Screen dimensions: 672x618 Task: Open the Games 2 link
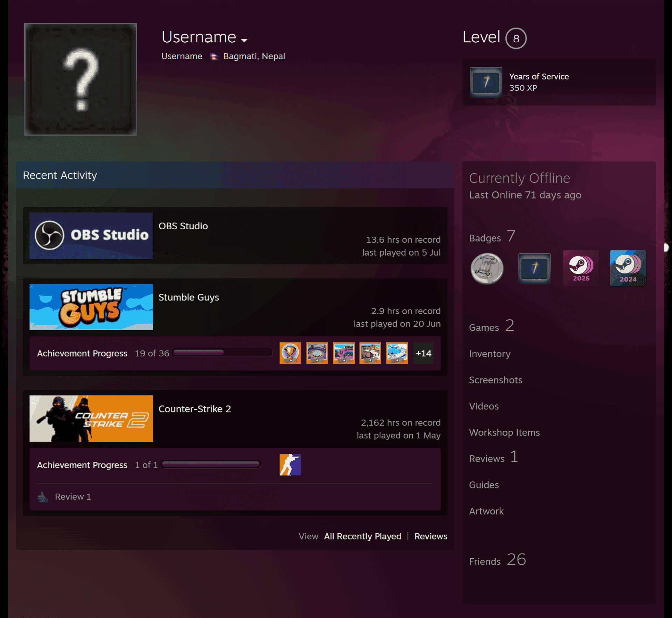click(x=492, y=326)
